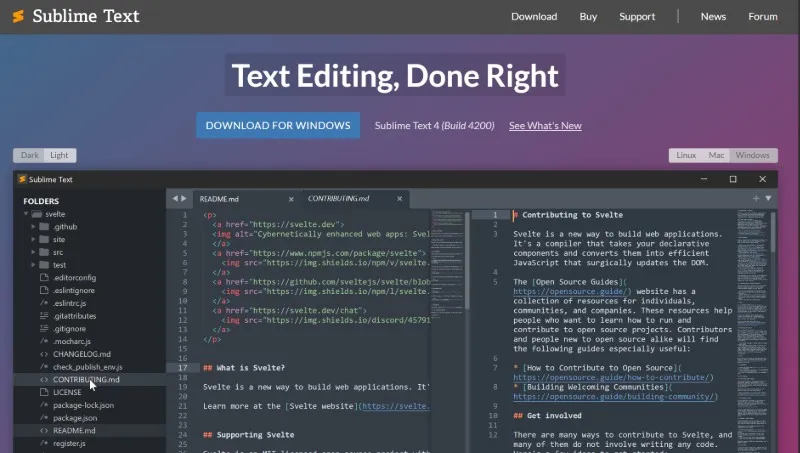Expand the site folder

(x=33, y=239)
